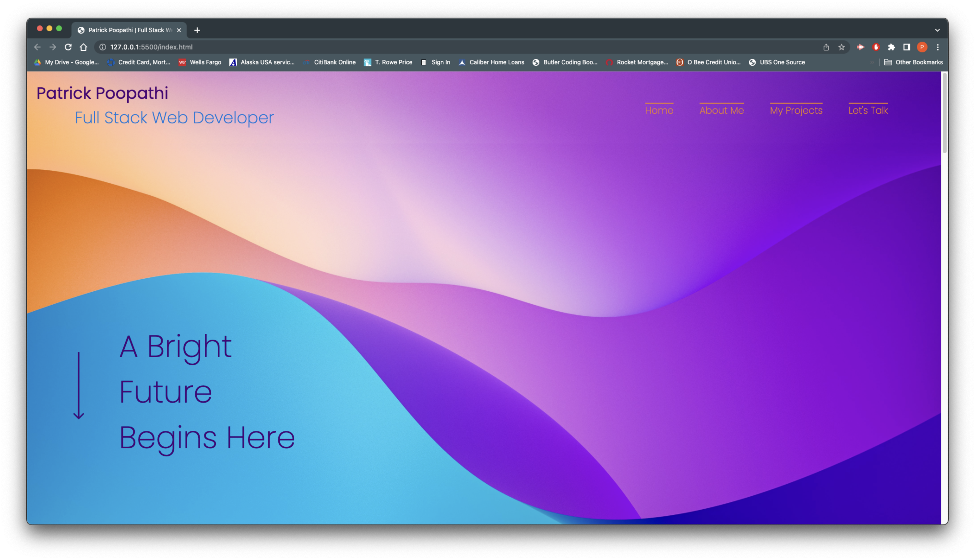
Task: Open Rocket Mortgage... bookmark
Action: click(x=637, y=62)
